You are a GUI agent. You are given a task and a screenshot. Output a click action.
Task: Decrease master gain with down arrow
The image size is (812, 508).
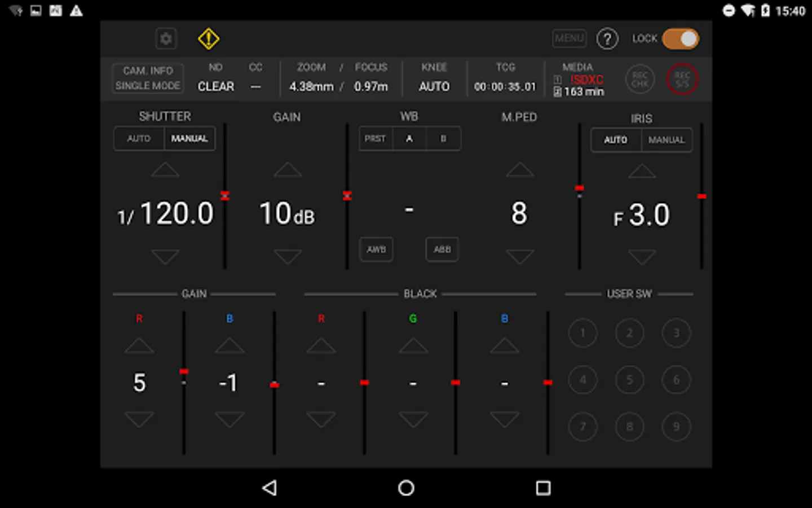pos(288,257)
